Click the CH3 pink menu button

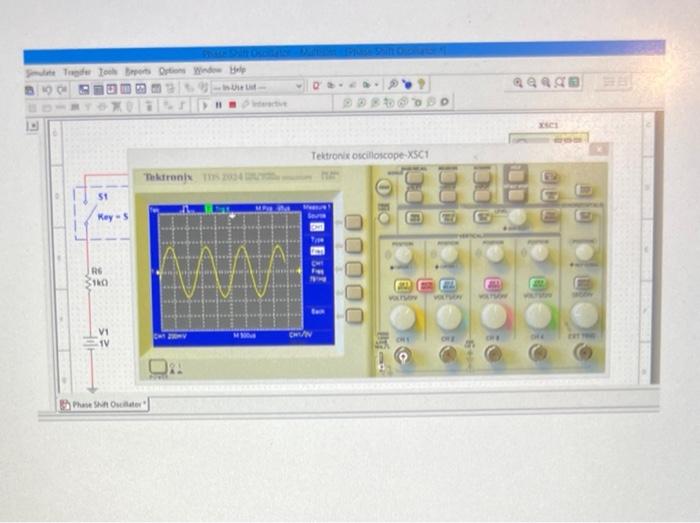(493, 284)
